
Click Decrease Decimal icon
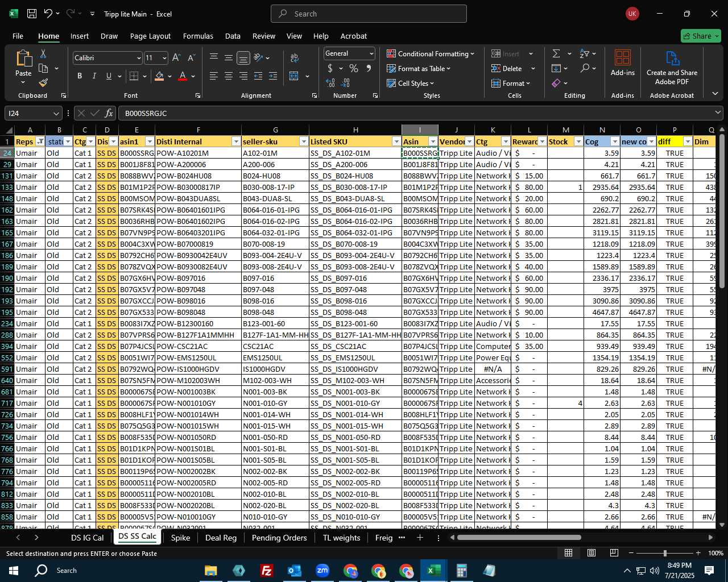346,83
